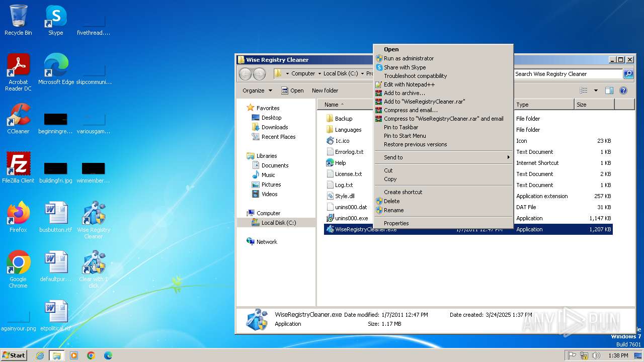Screen dimensions: 644x362
Task: Expand the Computer breadcrumb dropdown arrow
Action: click(x=319, y=74)
